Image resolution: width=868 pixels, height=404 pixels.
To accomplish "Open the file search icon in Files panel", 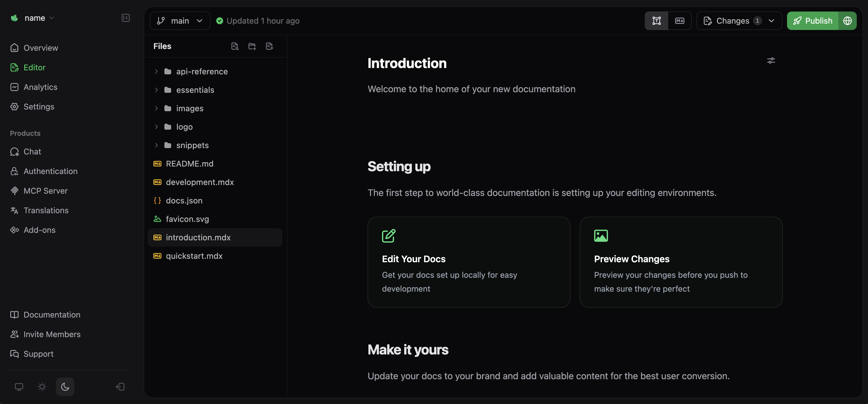I will click(x=235, y=46).
